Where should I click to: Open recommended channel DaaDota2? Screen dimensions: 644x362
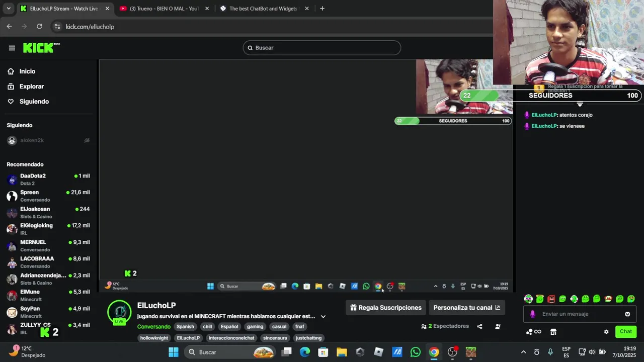48,179
